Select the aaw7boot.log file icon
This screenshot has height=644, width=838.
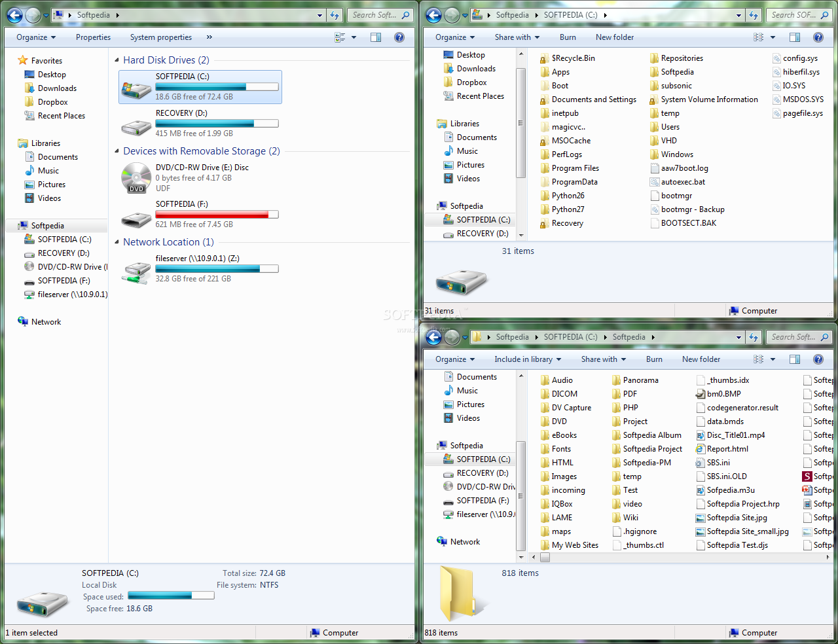(x=655, y=168)
